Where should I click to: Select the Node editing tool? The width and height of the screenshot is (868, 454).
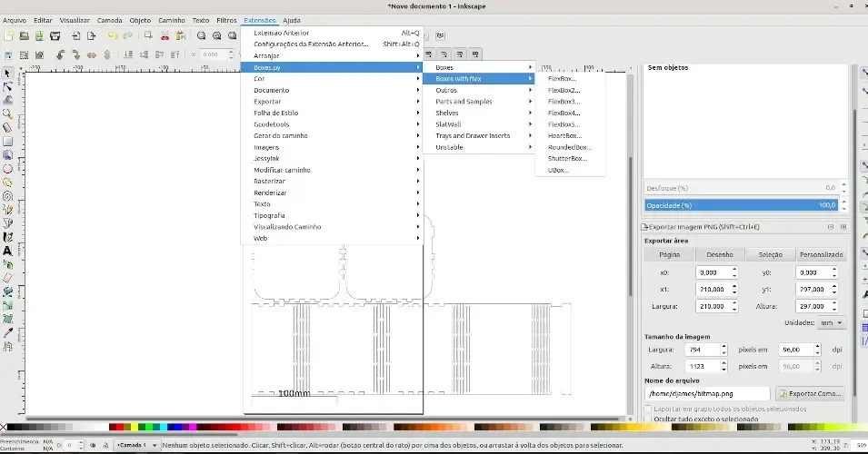7,87
